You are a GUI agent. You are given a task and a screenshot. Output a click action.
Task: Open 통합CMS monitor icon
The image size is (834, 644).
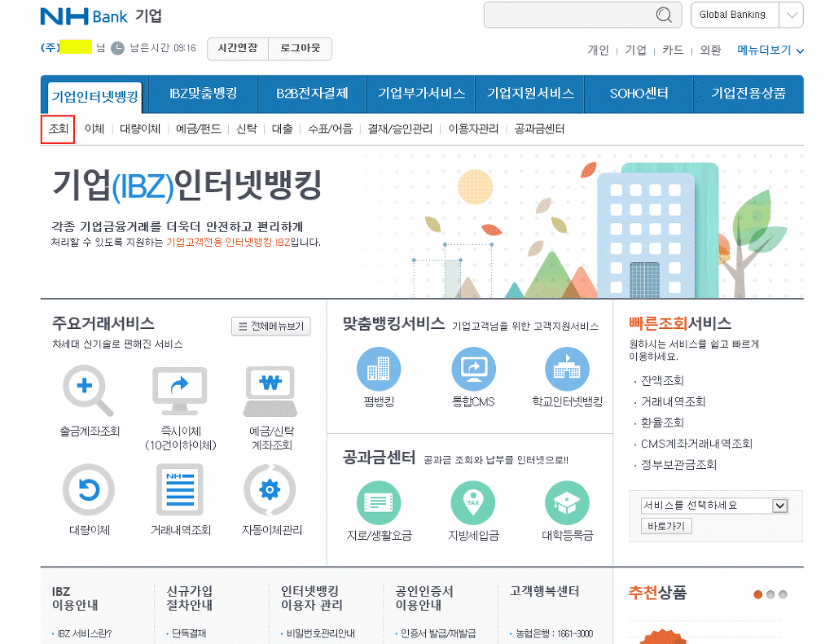(x=473, y=369)
